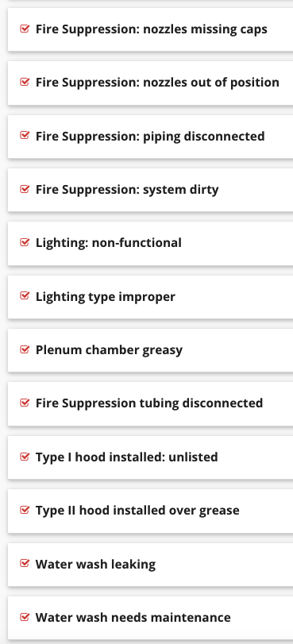293x644 pixels.
Task: Toggle Fire Suppression tubing disconnected checkbox
Action: [25, 403]
